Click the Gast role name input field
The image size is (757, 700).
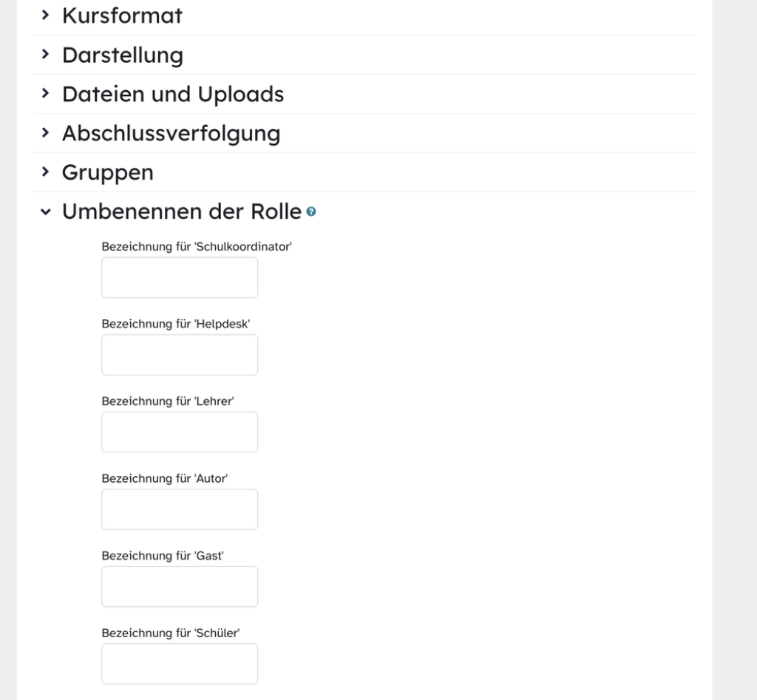(179, 585)
